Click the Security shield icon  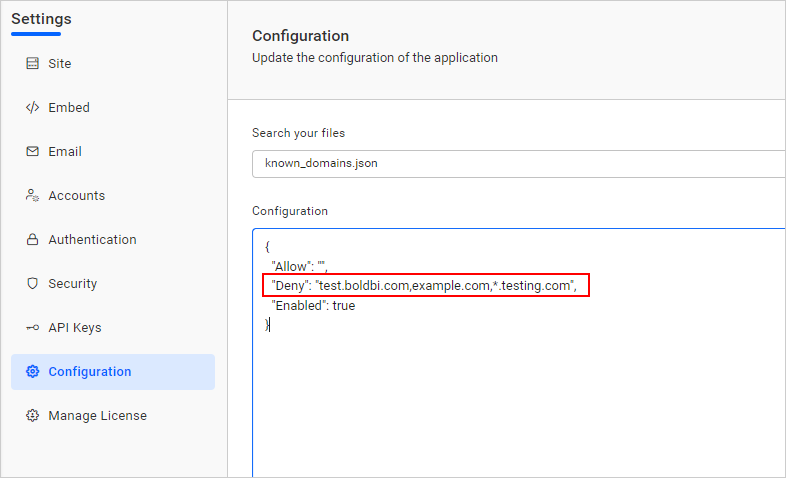click(33, 284)
